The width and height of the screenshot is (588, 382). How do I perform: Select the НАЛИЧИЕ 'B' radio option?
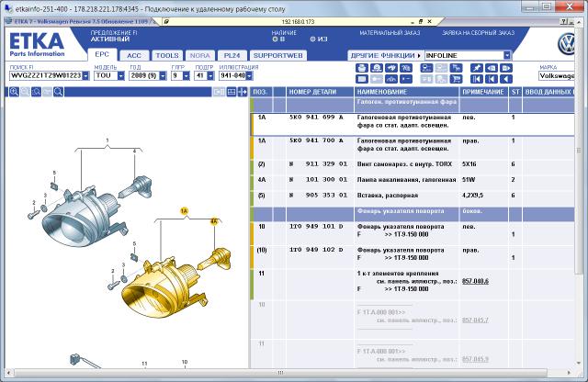point(275,39)
